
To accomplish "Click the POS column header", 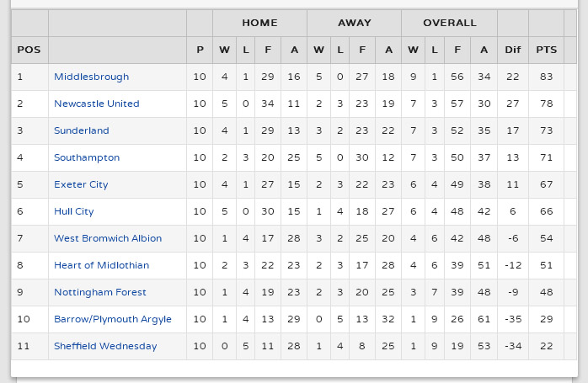I will [29, 50].
